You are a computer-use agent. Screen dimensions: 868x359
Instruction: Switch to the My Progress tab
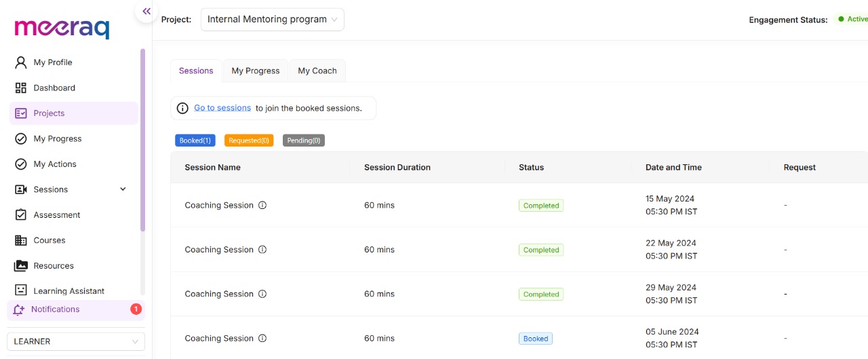256,71
